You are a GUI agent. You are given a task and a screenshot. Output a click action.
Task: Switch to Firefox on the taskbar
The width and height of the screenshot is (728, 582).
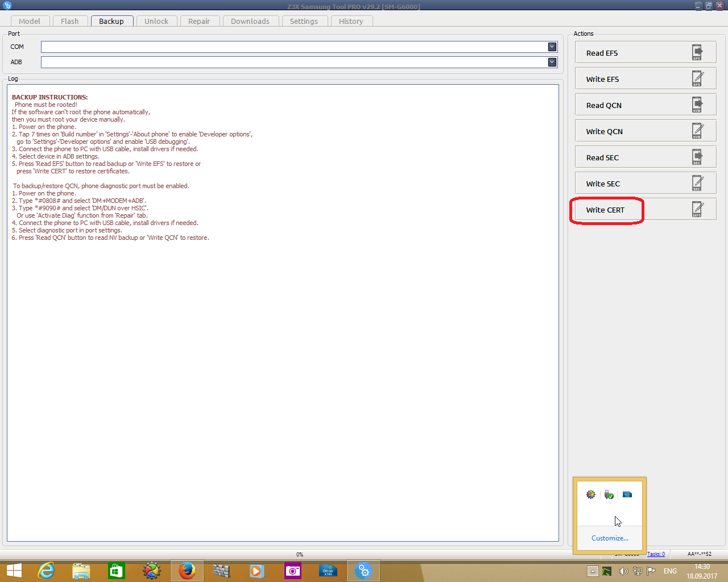[187, 571]
